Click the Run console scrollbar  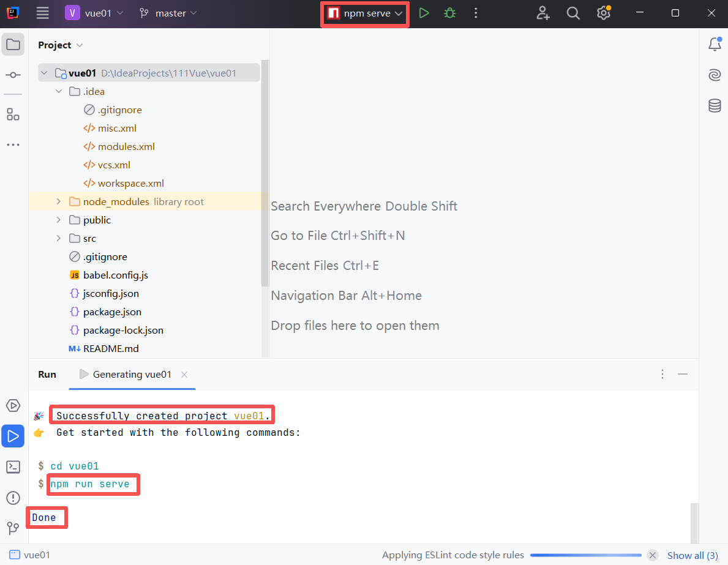pyautogui.click(x=694, y=523)
